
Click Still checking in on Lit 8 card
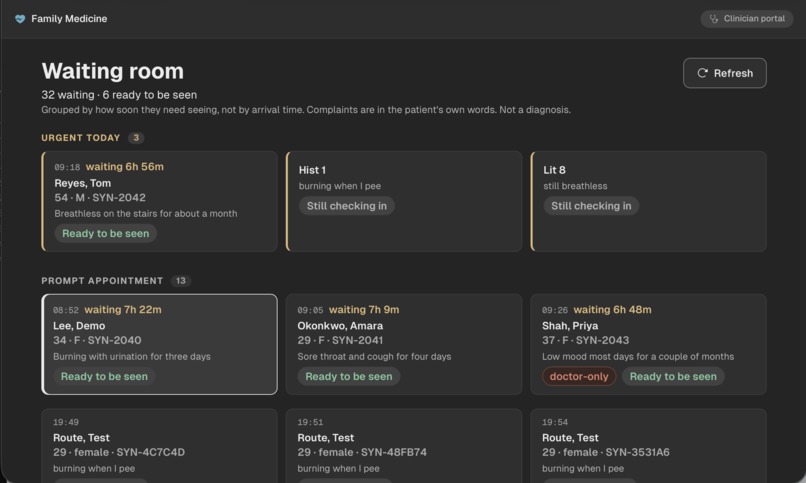[591, 206]
